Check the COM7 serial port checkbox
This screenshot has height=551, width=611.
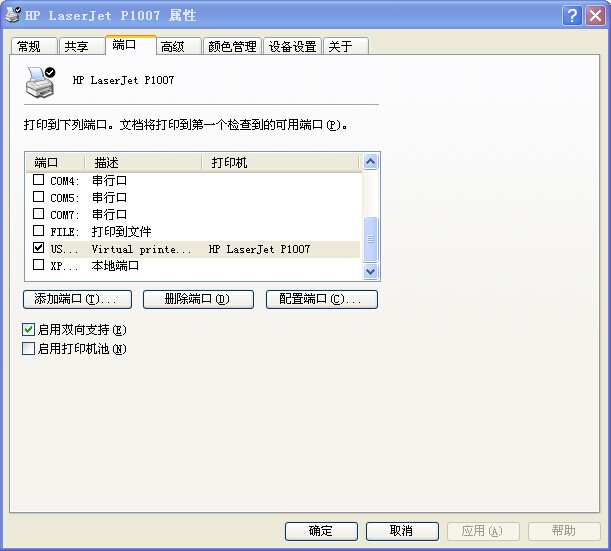[x=39, y=214]
